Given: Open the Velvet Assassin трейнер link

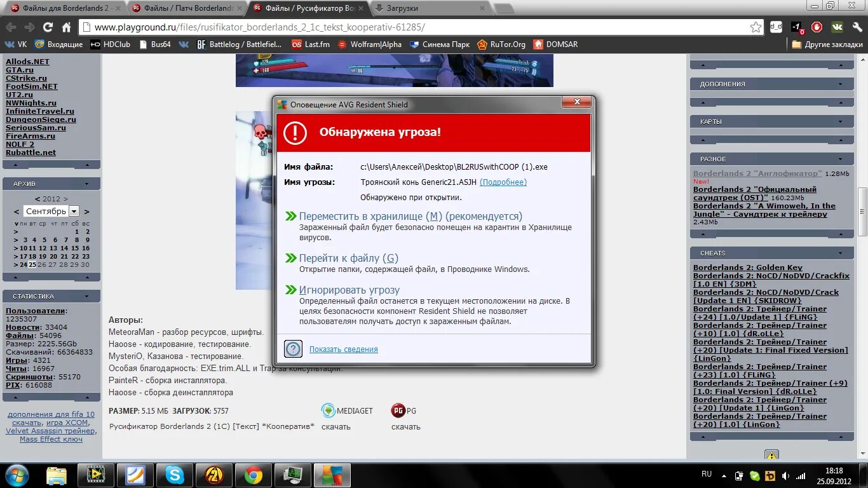Looking at the screenshot, I should (x=51, y=431).
